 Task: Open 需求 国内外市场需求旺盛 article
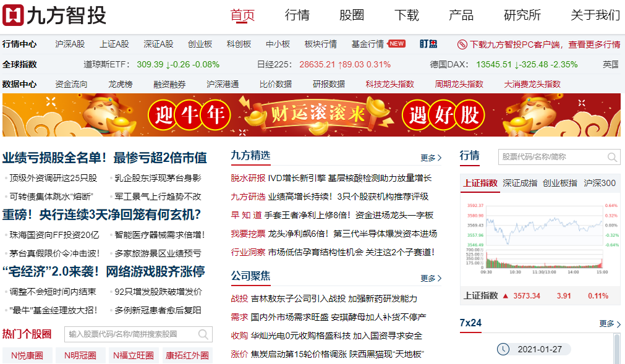pyautogui.click(x=328, y=317)
